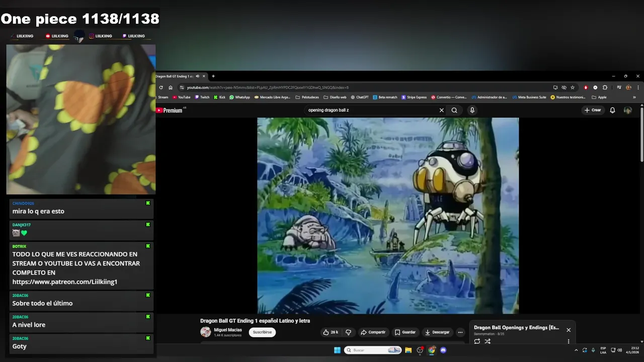
Task: Run YouTube search with magnifier icon
Action: tap(454, 110)
